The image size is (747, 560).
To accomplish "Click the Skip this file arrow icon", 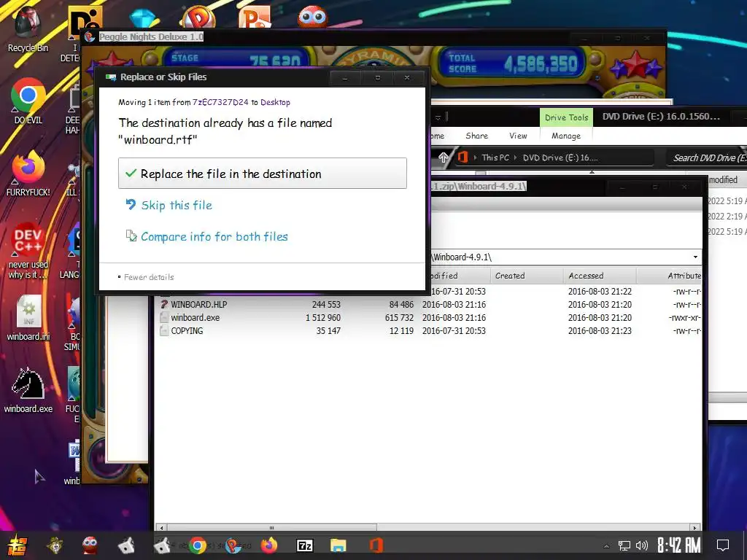I will [x=131, y=205].
